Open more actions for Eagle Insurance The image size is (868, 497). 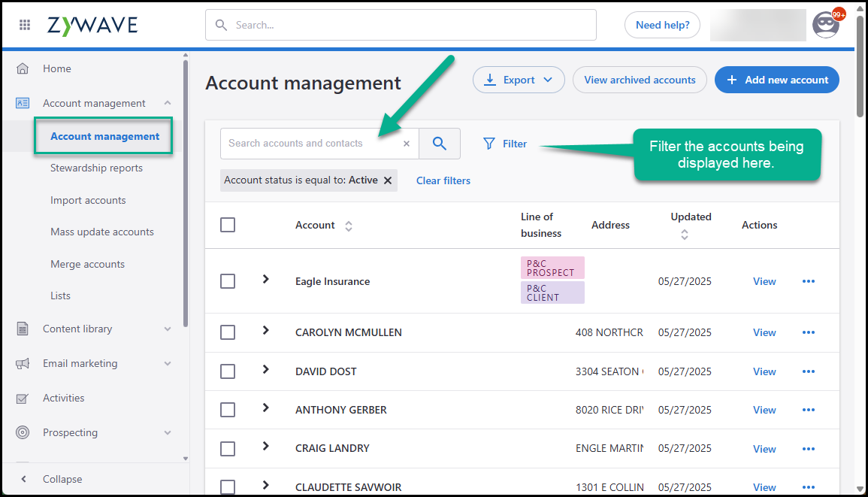[808, 281]
